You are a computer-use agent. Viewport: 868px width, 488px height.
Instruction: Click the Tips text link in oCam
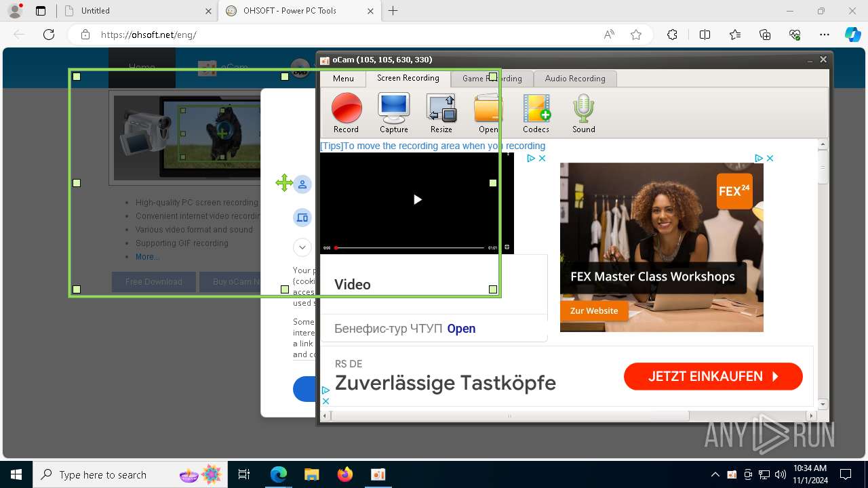click(433, 146)
